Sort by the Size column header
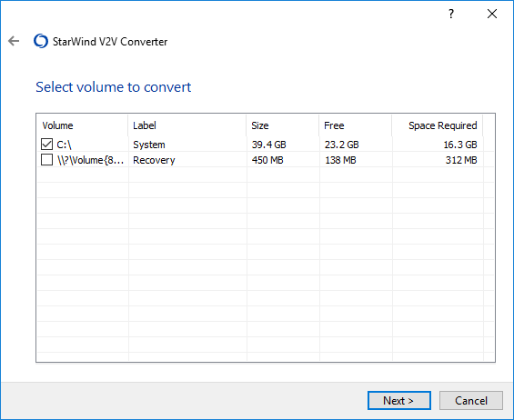Screen dimensions: 514x420 coord(283,125)
